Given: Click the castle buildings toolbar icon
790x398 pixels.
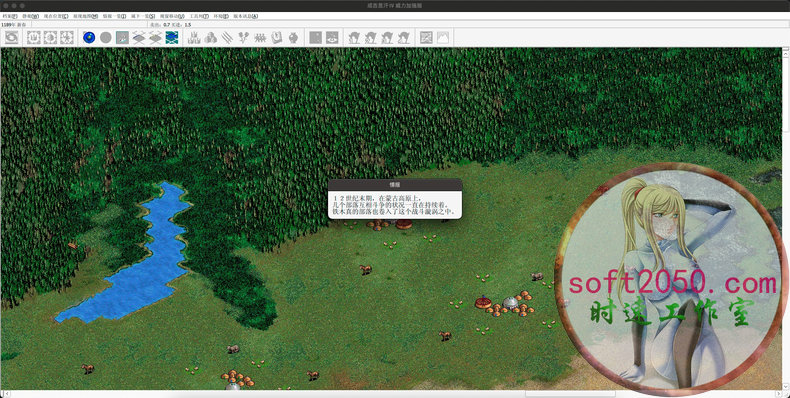Looking at the screenshot, I should pyautogui.click(x=194, y=38).
